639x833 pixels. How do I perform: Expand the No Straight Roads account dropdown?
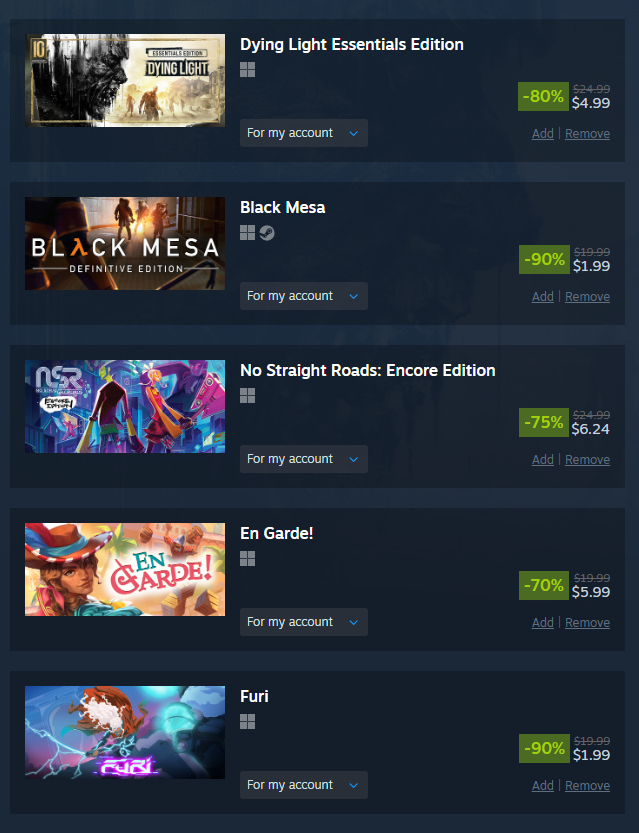pos(304,459)
